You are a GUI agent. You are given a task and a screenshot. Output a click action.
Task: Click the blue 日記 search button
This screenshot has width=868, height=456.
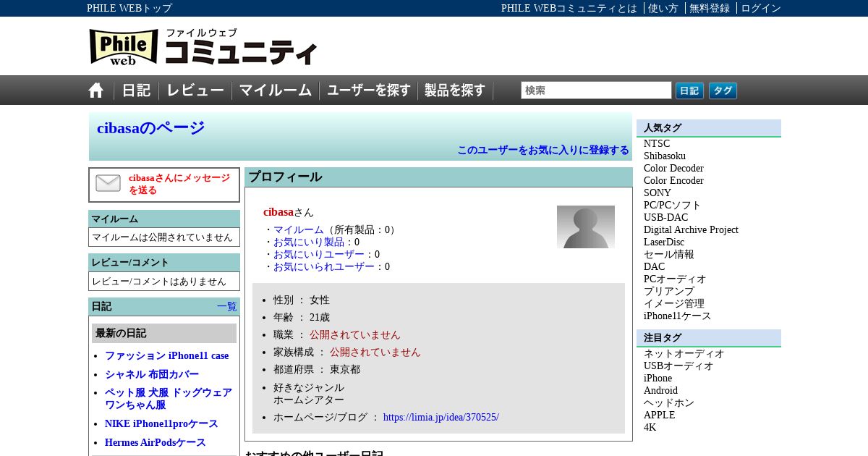[689, 90]
